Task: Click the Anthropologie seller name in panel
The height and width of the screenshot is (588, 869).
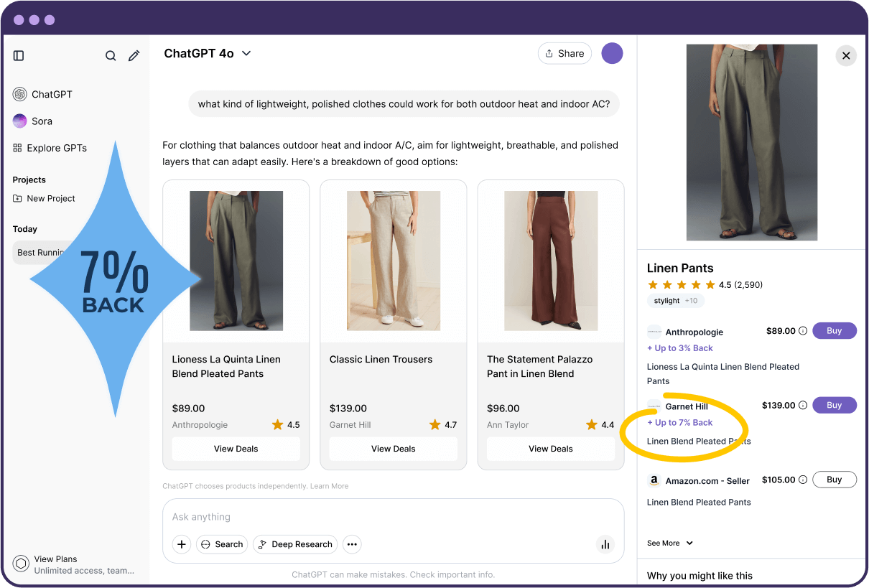Action: tap(694, 332)
